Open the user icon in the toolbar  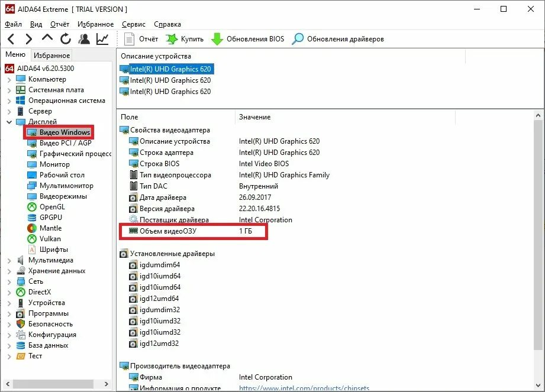tap(84, 39)
